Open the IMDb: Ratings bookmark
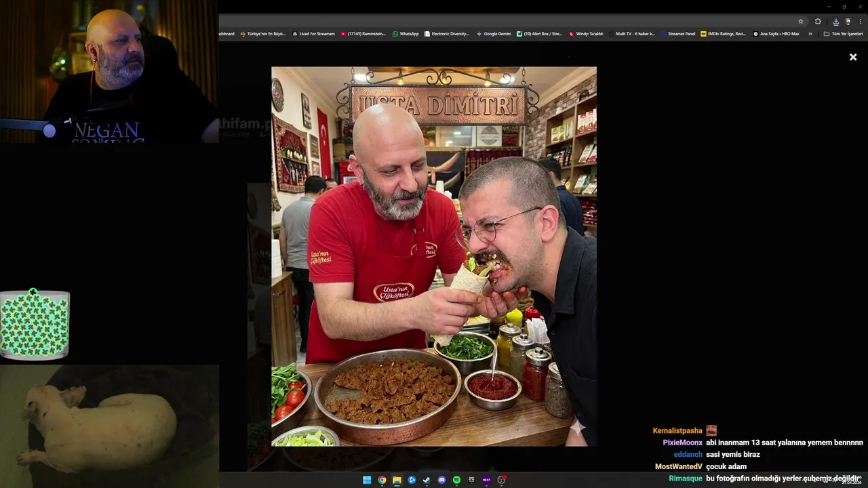 click(724, 33)
